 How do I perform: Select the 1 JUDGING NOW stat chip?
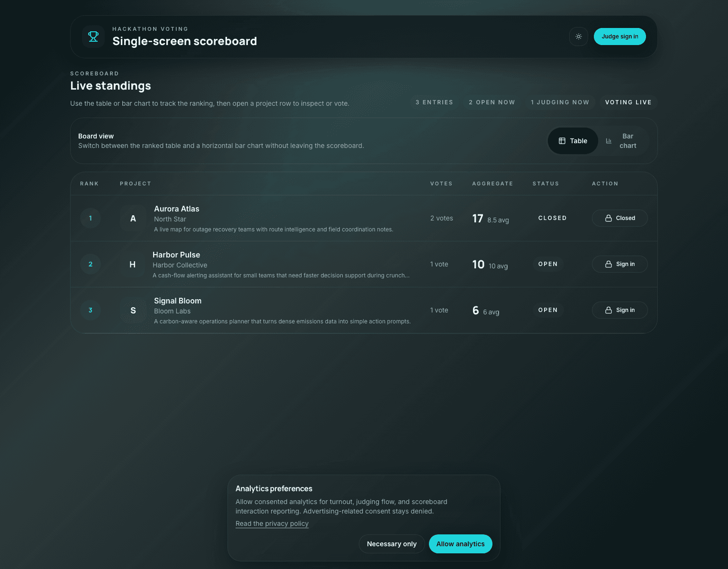[560, 102]
